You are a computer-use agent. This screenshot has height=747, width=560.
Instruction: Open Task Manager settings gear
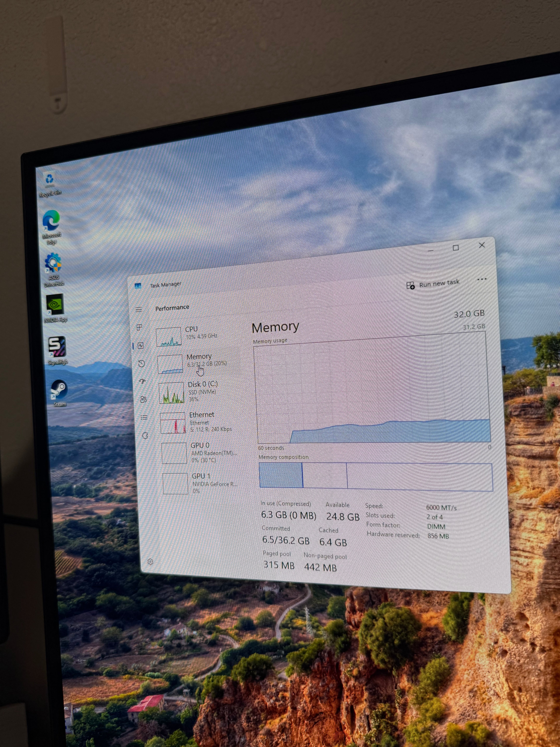coord(150,562)
